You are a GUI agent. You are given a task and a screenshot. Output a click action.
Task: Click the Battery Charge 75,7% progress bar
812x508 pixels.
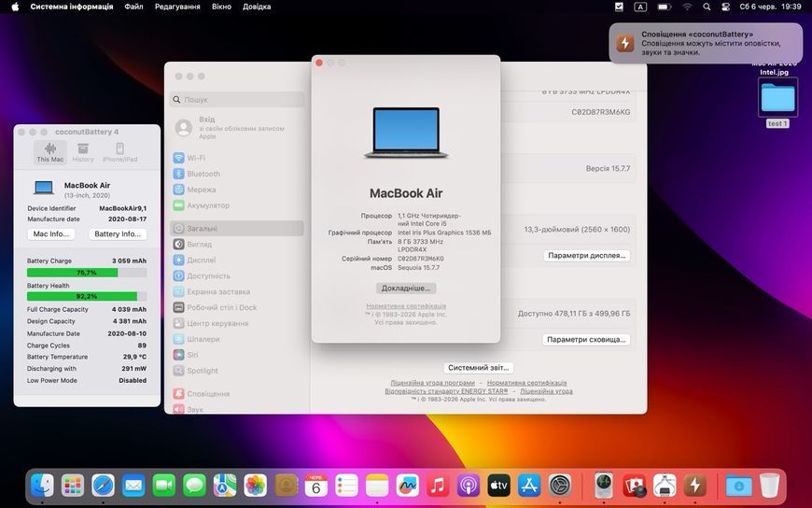pyautogui.click(x=87, y=272)
